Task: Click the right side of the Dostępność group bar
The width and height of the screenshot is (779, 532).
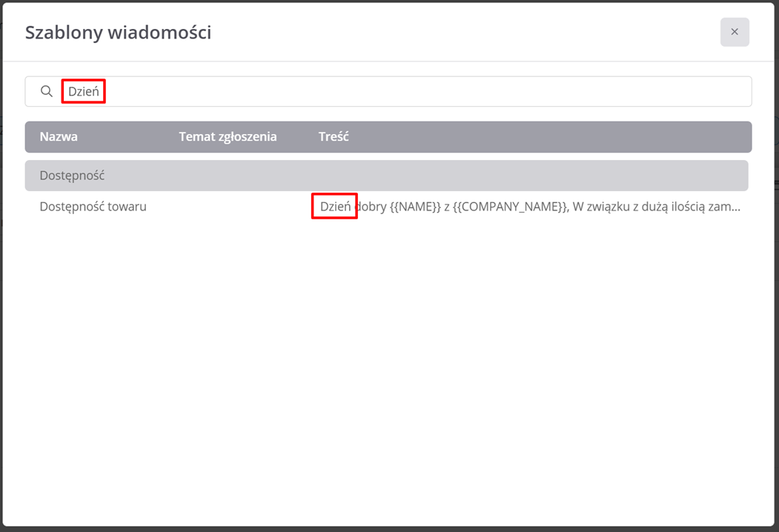Action: (x=646, y=176)
